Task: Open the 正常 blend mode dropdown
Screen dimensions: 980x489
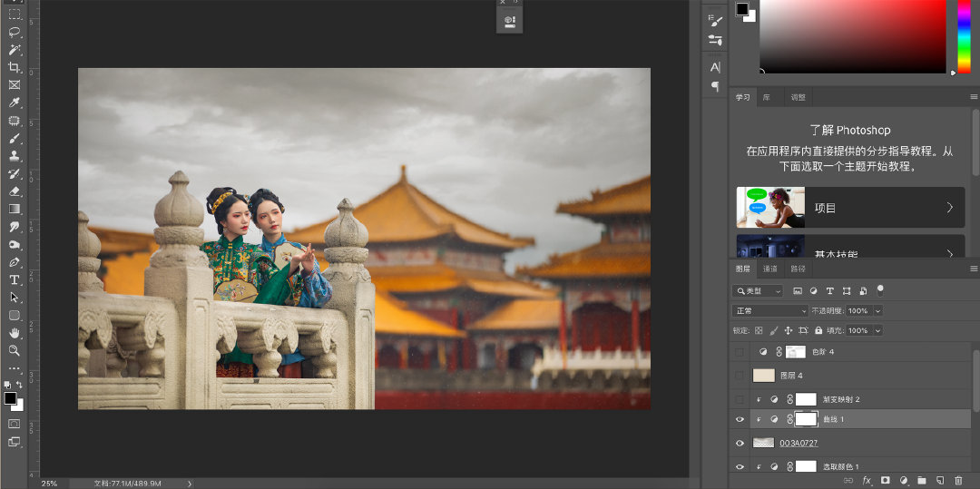Action: tap(770, 310)
